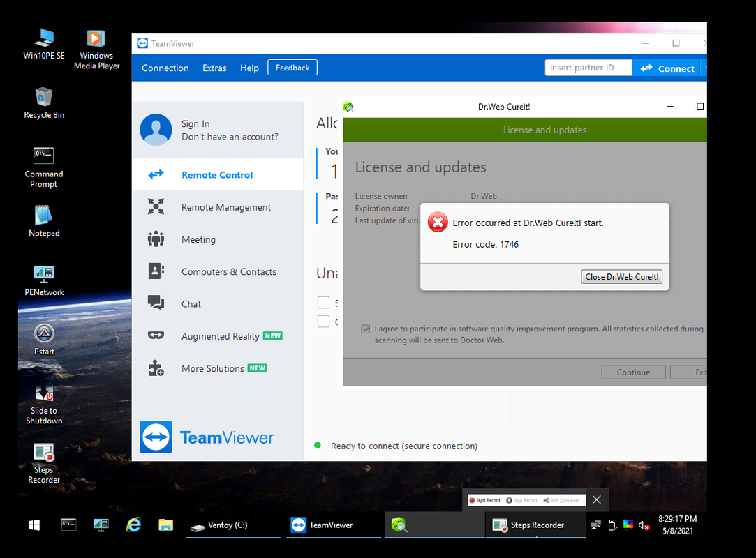
Task: Click Don't have an account? link
Action: tap(230, 137)
